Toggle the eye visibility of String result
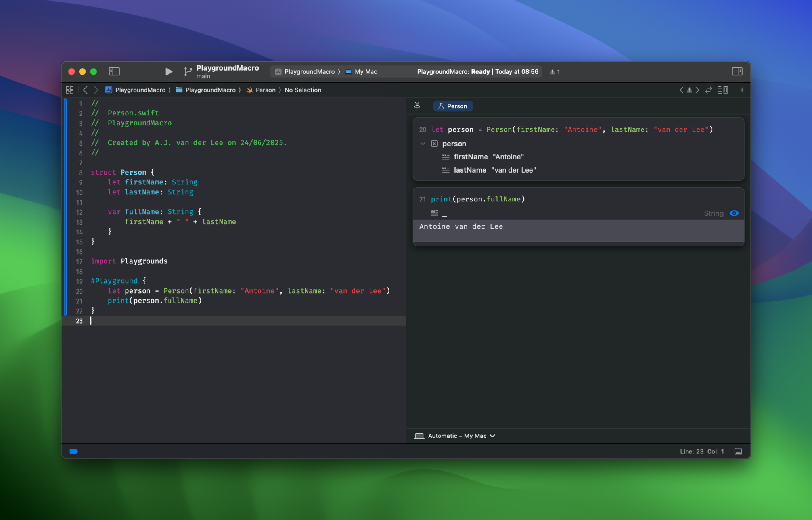 [x=734, y=213]
